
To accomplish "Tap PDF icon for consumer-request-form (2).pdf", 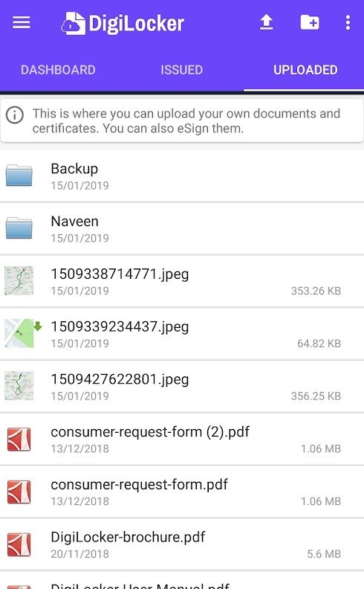I will 19,439.
